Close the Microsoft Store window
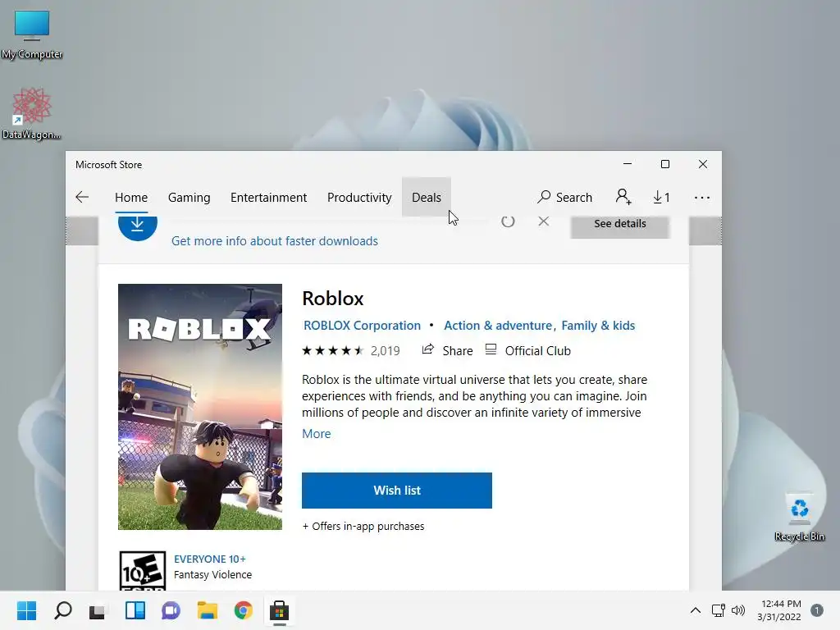 703,164
